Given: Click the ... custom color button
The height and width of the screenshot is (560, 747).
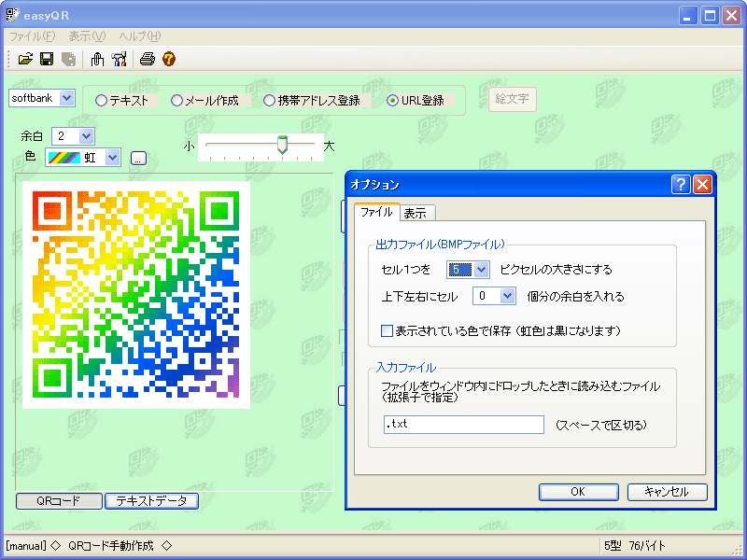Looking at the screenshot, I should pos(138,158).
